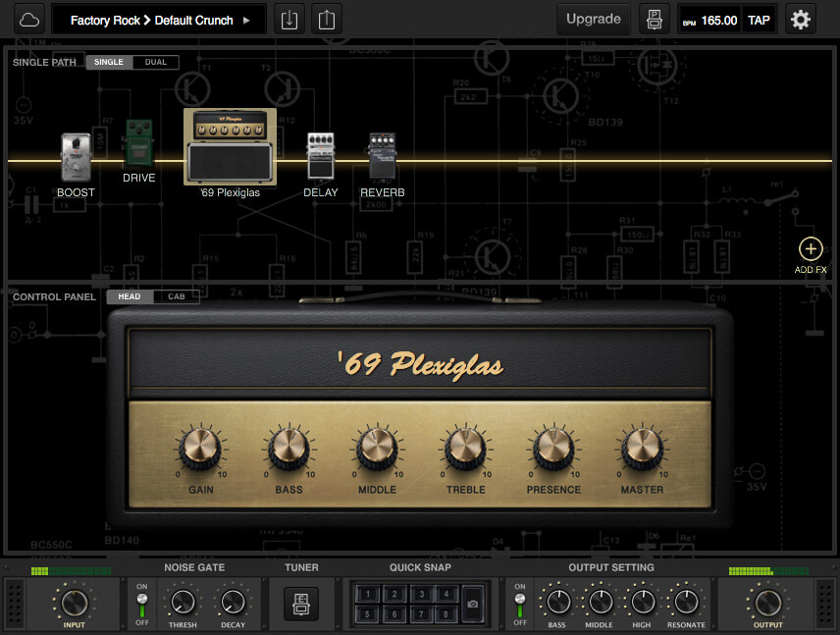Screen dimensions: 840x635
Task: Click the INPUT level knob
Action: click(75, 603)
